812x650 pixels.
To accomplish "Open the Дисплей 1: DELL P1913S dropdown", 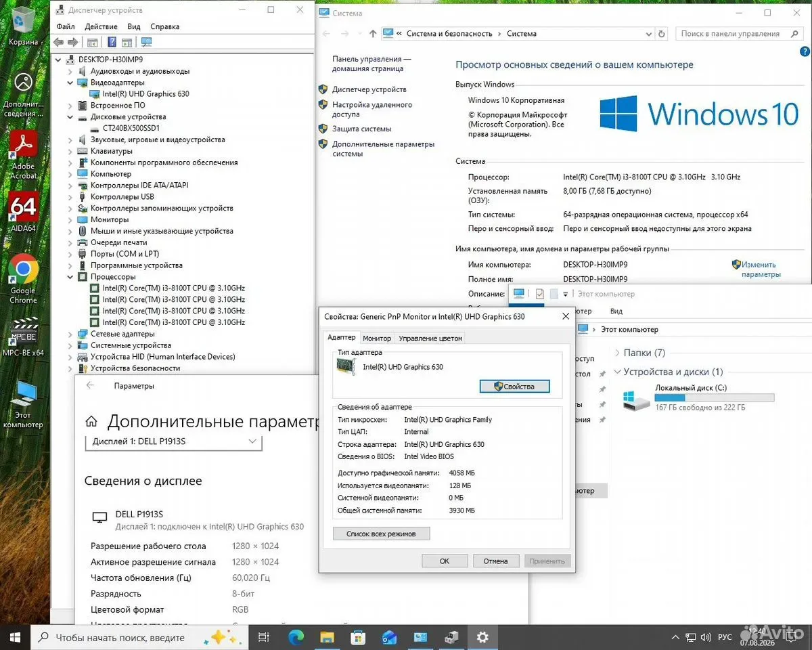I will [x=173, y=441].
